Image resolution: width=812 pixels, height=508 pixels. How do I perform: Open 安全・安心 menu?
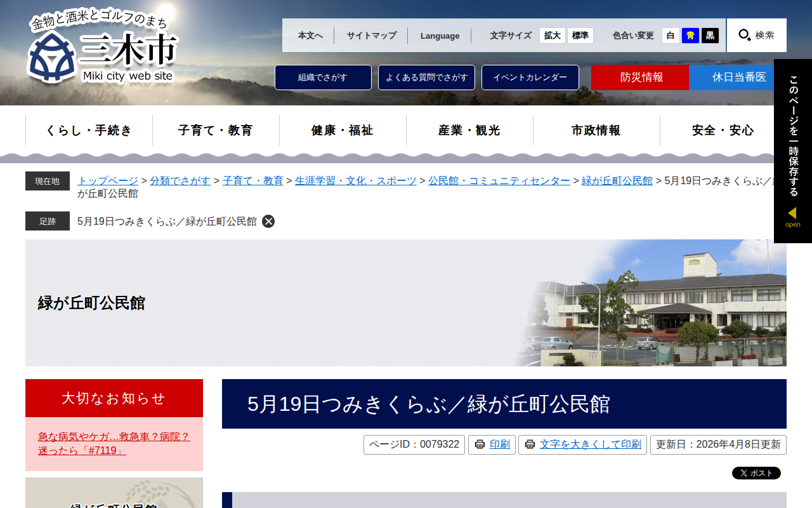point(723,130)
